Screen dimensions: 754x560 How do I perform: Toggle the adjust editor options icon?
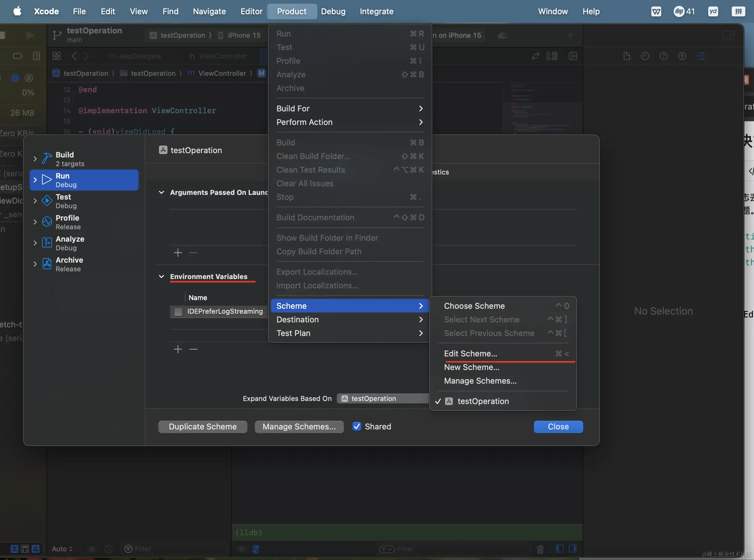(552, 56)
